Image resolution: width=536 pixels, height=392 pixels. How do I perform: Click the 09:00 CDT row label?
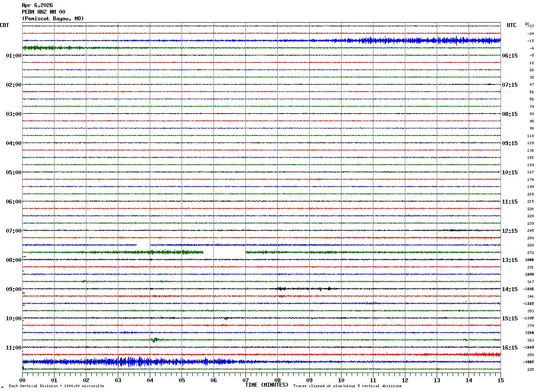coord(14,289)
